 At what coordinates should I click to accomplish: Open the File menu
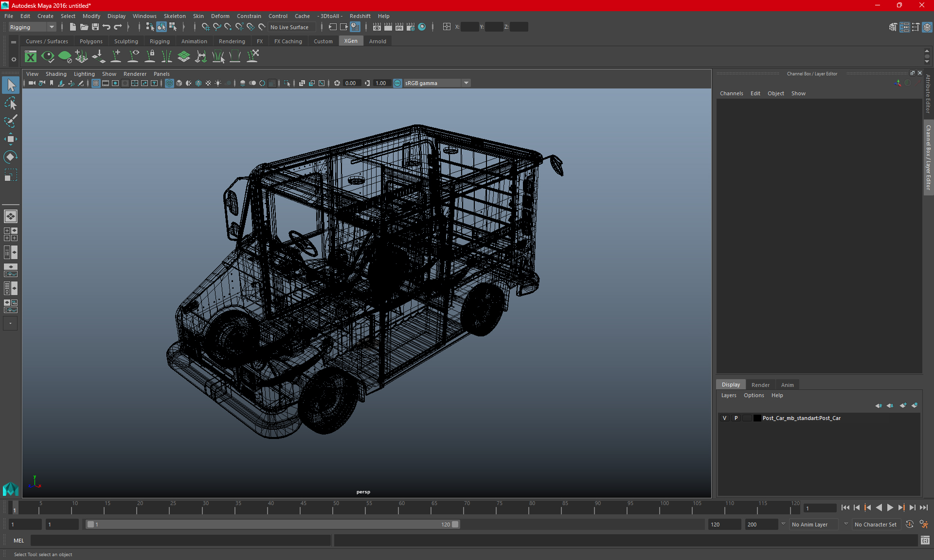[9, 16]
